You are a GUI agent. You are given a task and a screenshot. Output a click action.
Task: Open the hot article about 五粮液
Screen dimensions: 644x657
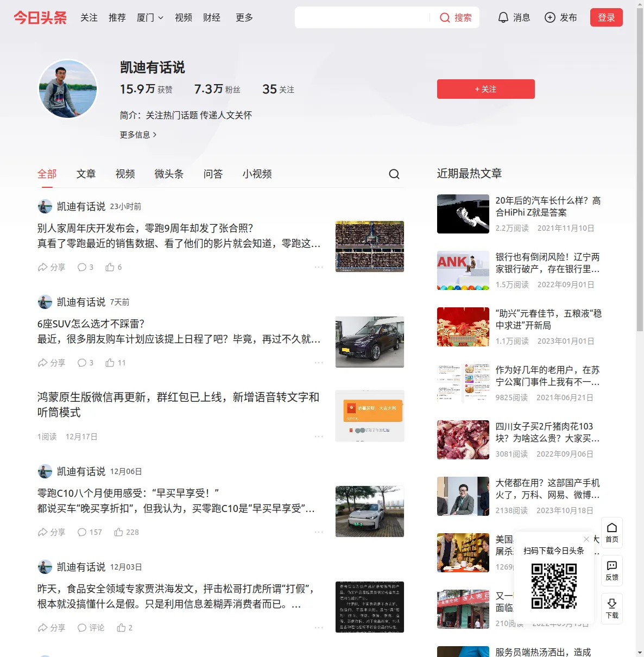(x=548, y=319)
